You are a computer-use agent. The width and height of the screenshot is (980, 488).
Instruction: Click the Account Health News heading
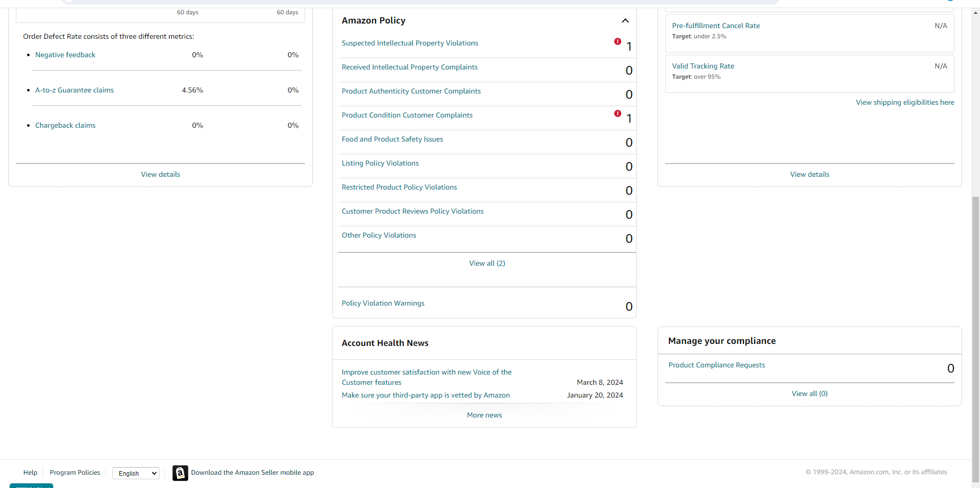tap(385, 343)
